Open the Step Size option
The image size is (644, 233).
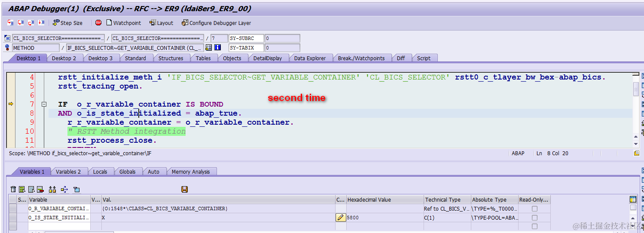tap(67, 23)
